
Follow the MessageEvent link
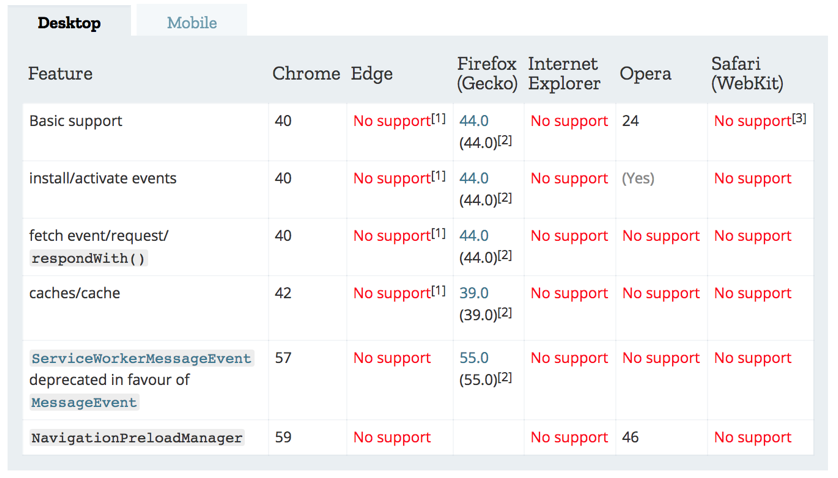(84, 402)
